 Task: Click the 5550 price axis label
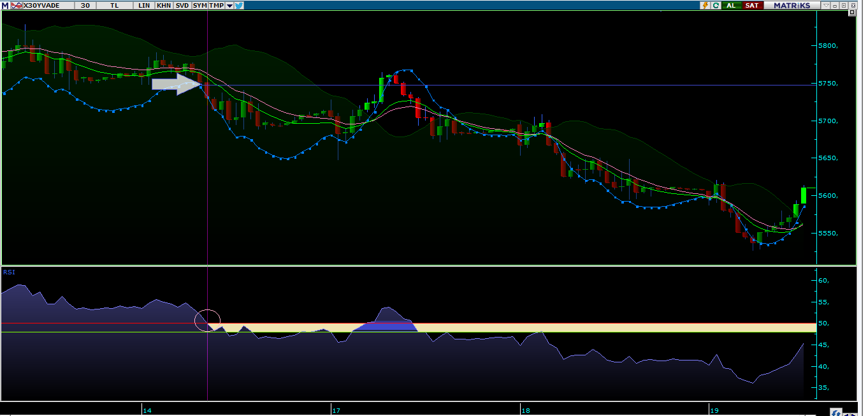point(827,234)
